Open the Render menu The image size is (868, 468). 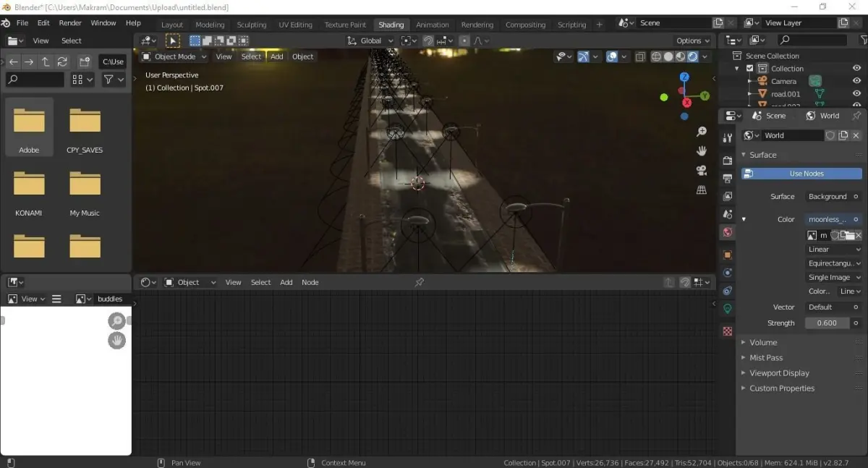click(70, 23)
